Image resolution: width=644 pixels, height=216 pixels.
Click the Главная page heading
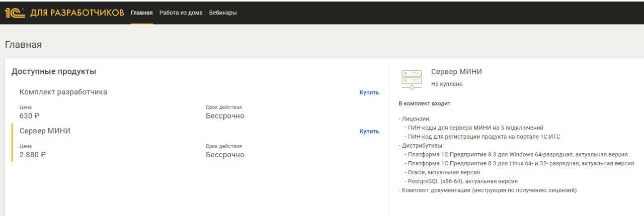pyautogui.click(x=23, y=45)
